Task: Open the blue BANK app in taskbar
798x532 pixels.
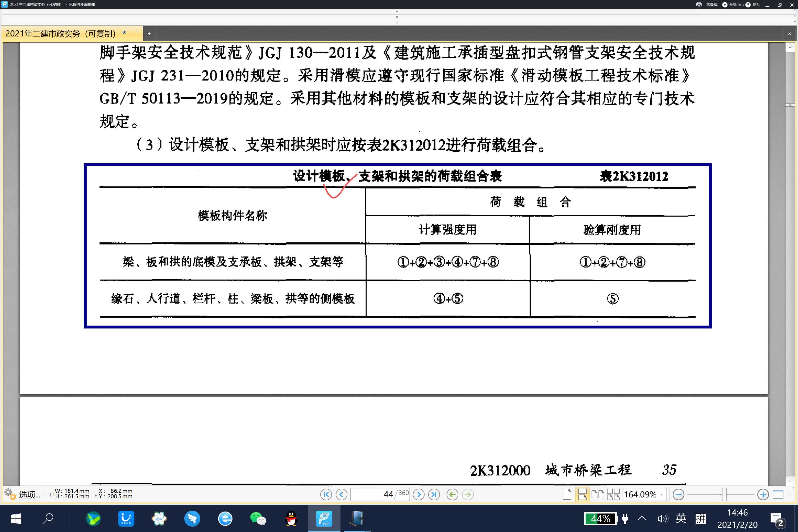Action: 126,518
